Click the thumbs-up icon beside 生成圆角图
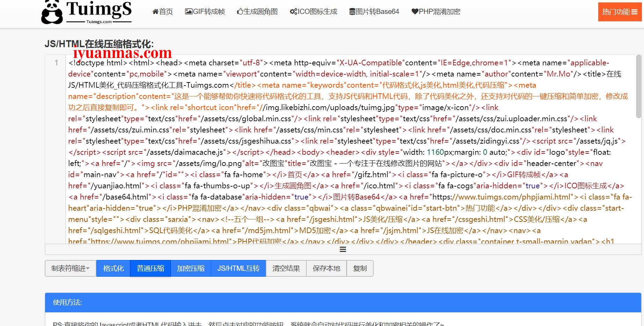The height and width of the screenshot is (326, 644). (240, 12)
